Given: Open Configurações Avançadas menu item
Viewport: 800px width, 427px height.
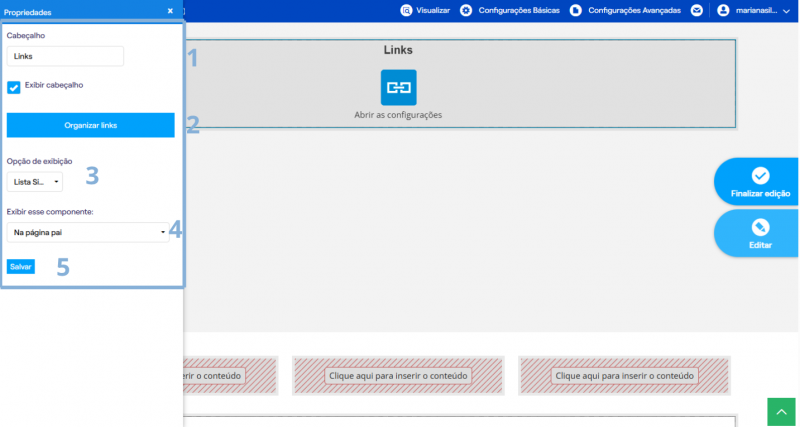Looking at the screenshot, I should [634, 10].
